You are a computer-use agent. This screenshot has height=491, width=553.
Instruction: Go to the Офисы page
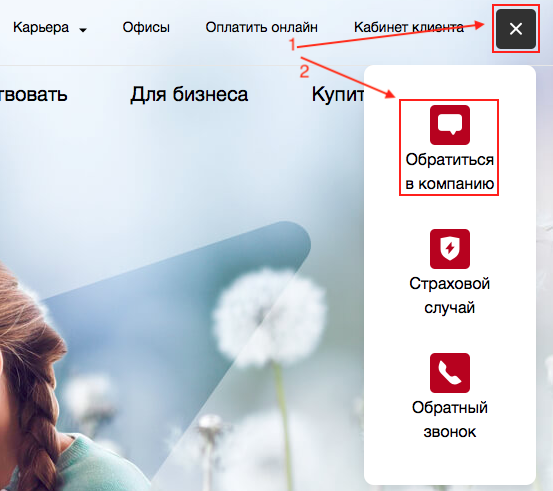pos(146,28)
